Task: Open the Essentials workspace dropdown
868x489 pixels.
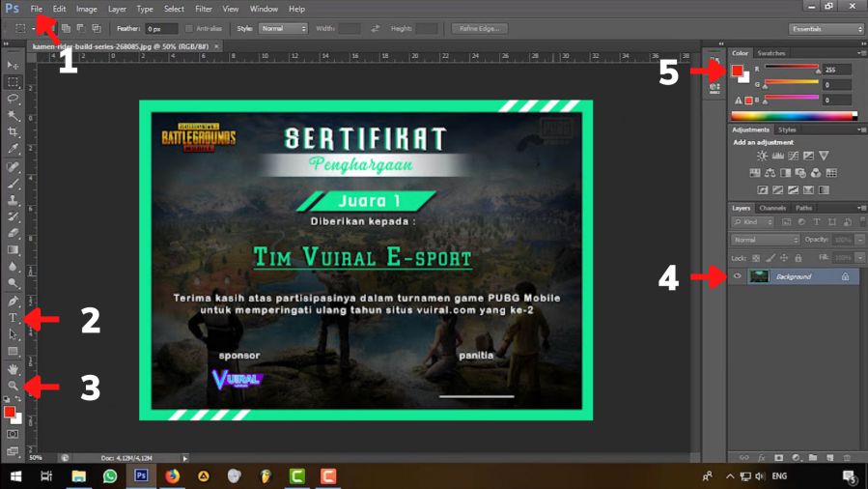Action: [826, 29]
